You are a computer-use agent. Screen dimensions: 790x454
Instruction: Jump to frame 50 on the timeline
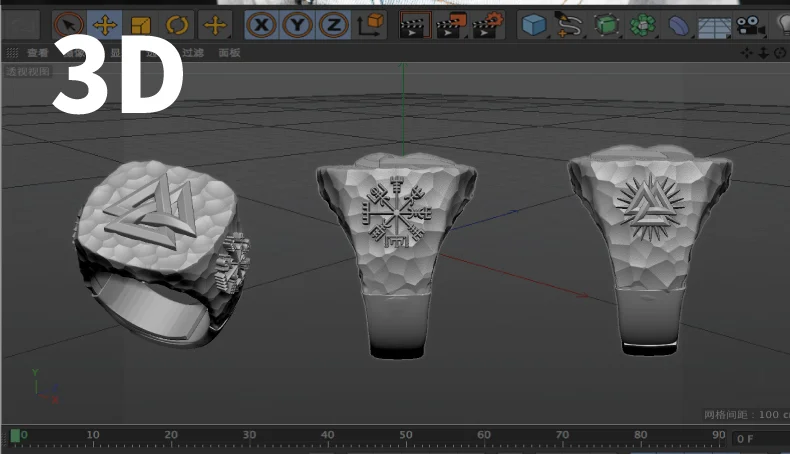tap(406, 435)
